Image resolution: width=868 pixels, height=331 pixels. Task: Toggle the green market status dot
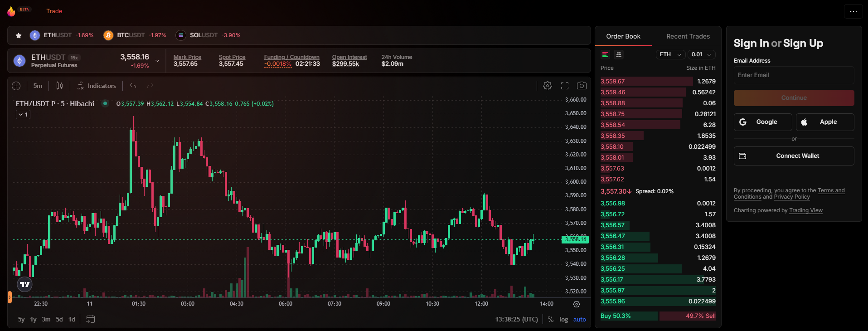pos(105,103)
